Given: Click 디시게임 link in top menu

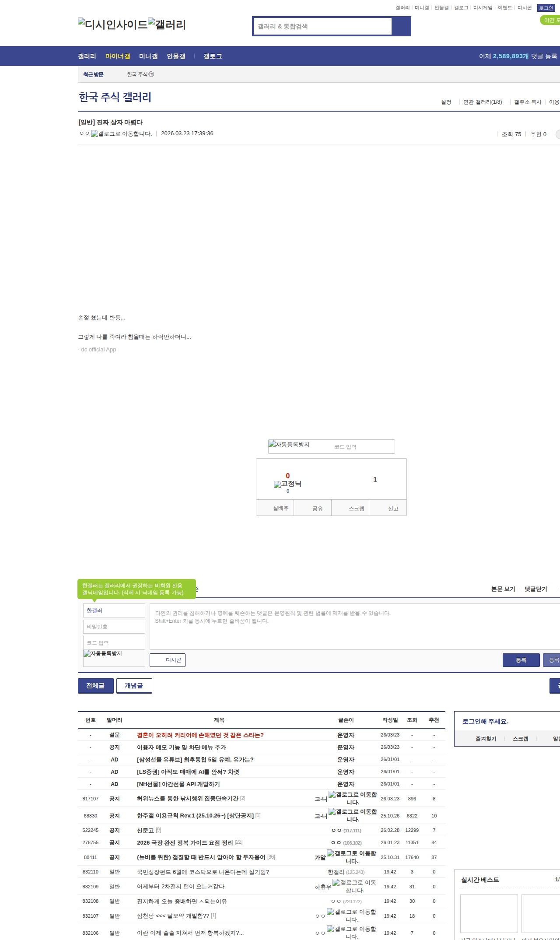Looking at the screenshot, I should click(x=483, y=8).
